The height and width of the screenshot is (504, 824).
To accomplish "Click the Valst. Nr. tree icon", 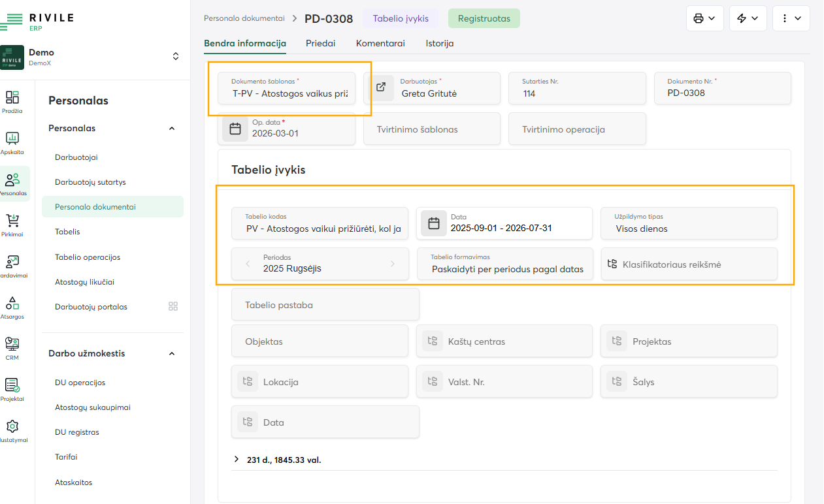I will [432, 381].
